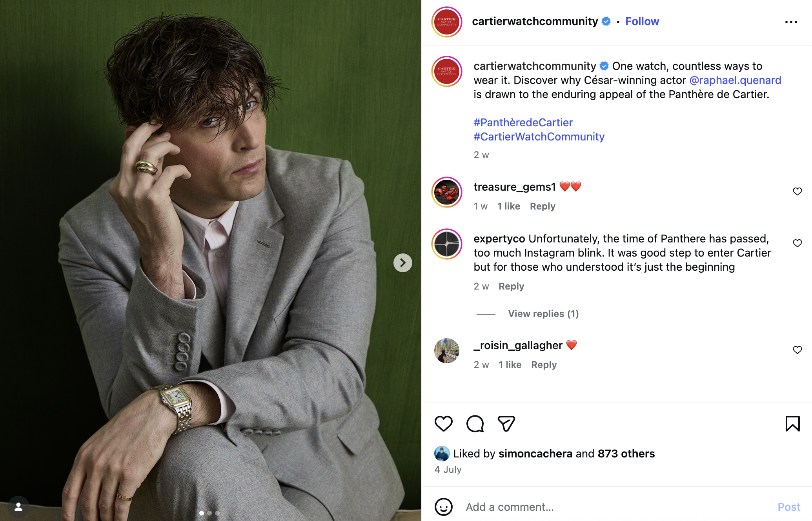This screenshot has width=812, height=521.
Task: Share post via paper plane icon
Action: tap(506, 424)
